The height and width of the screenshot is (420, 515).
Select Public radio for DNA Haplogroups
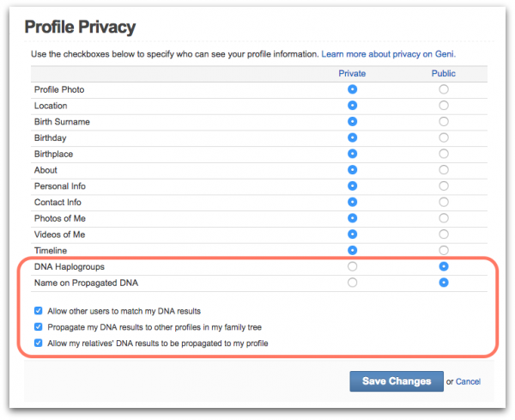point(444,266)
